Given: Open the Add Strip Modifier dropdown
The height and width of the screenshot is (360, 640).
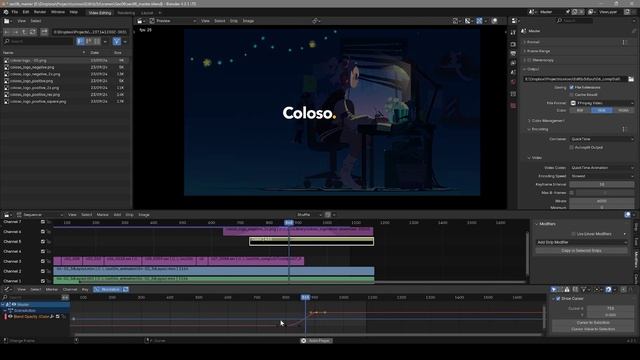Looking at the screenshot, I should click(582, 242).
